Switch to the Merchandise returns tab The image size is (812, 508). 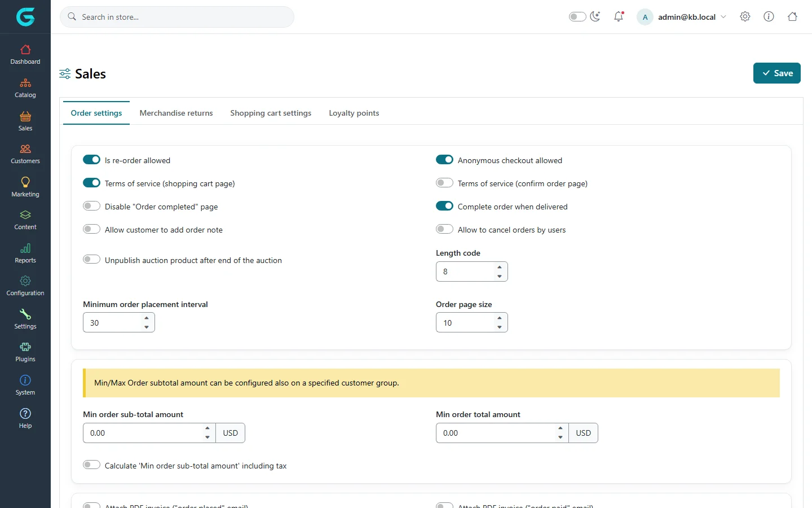tap(176, 113)
